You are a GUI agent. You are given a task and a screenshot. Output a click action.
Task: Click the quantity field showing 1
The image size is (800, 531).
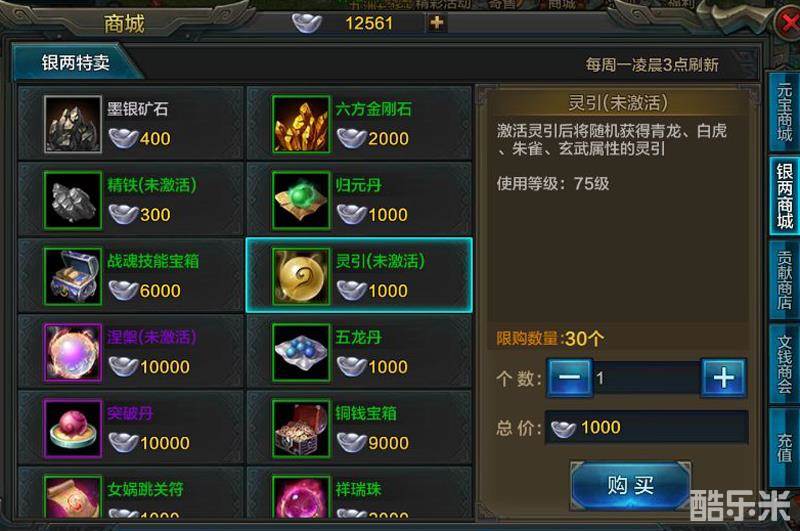coord(646,378)
